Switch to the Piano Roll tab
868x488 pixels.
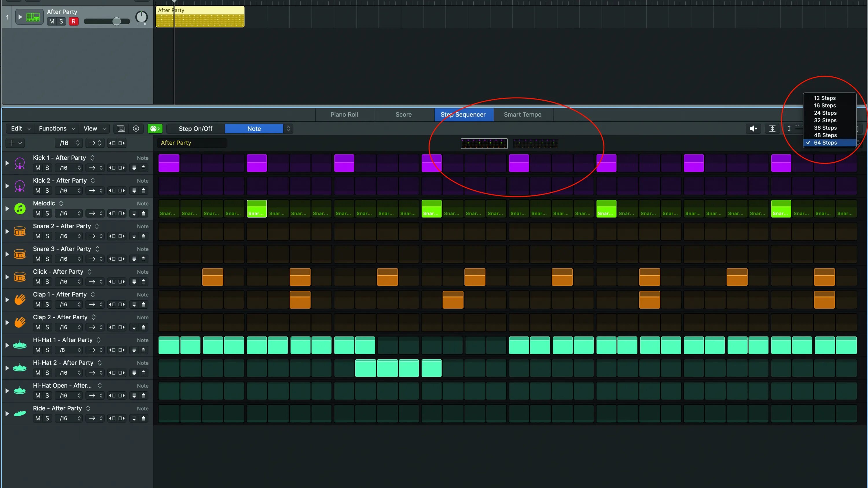click(x=344, y=115)
